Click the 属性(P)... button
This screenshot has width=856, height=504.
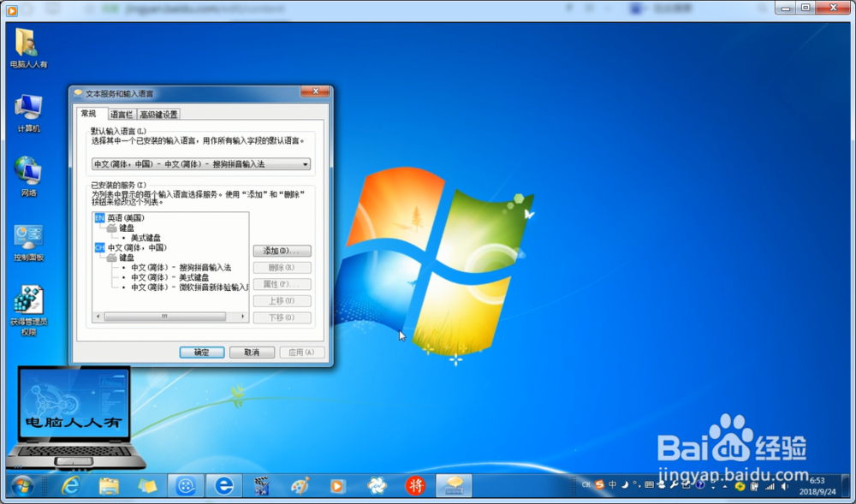tap(282, 284)
